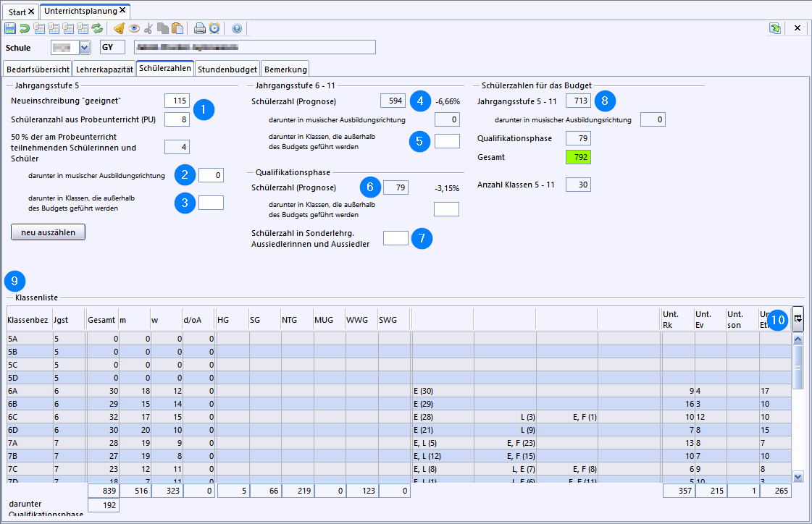Click the "E, F (23)" cell in row 7A

[x=505, y=443]
